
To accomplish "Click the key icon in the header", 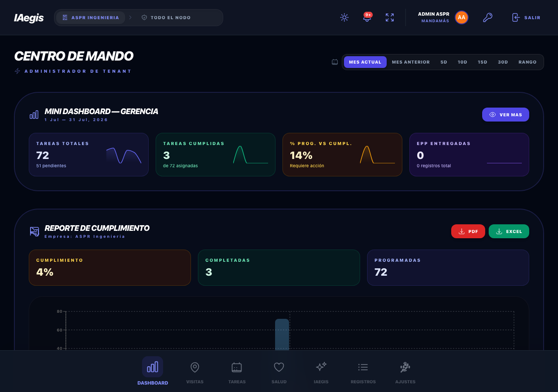I will click(488, 17).
